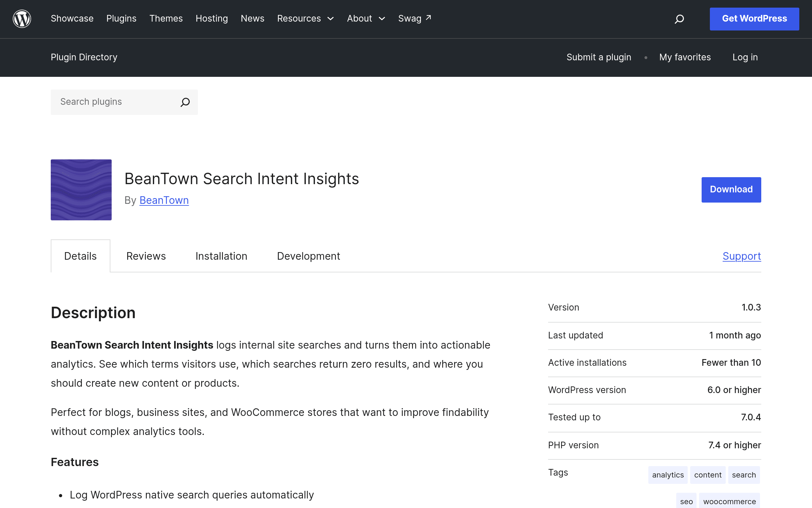Click the version value 1.0.3

point(751,307)
